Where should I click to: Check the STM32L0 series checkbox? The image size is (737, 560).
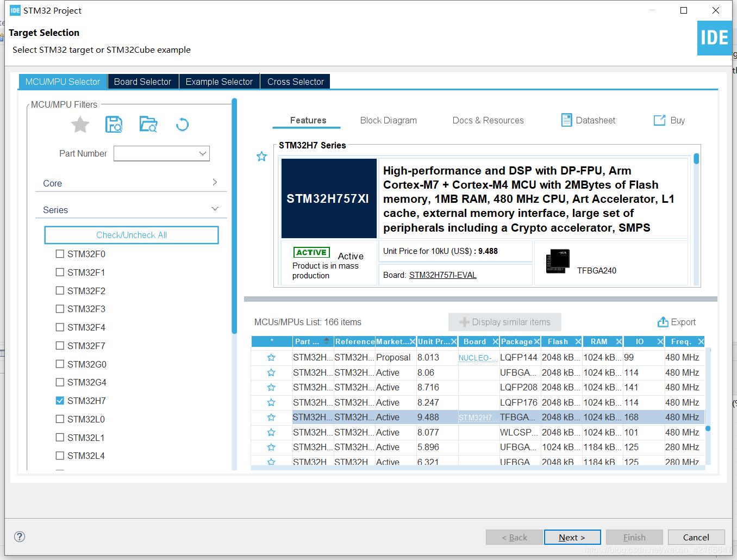(60, 419)
